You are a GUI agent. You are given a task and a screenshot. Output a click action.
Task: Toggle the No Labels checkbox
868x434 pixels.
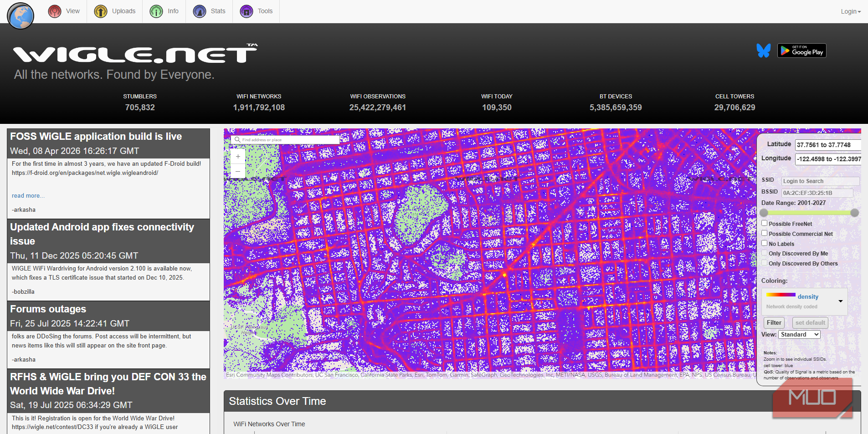coord(765,243)
